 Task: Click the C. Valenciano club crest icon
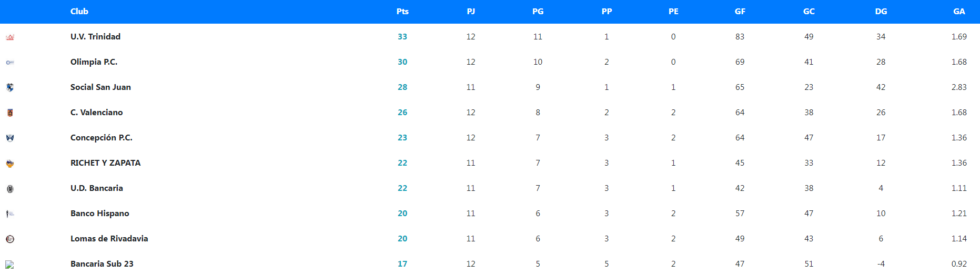point(10,113)
